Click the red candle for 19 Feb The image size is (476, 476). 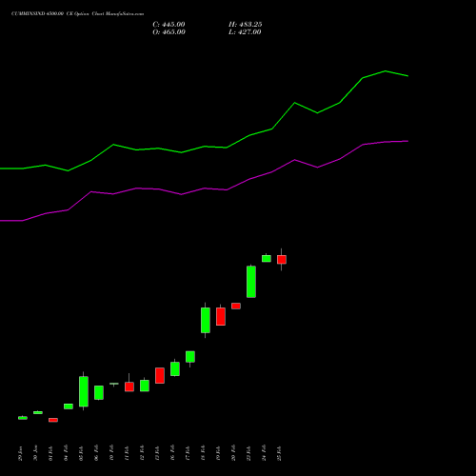[x=221, y=316]
